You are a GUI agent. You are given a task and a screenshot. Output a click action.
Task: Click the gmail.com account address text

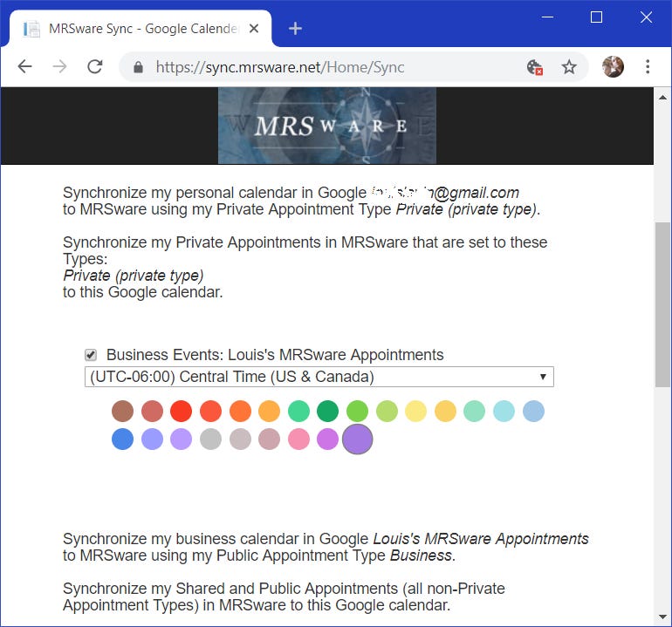tap(445, 193)
